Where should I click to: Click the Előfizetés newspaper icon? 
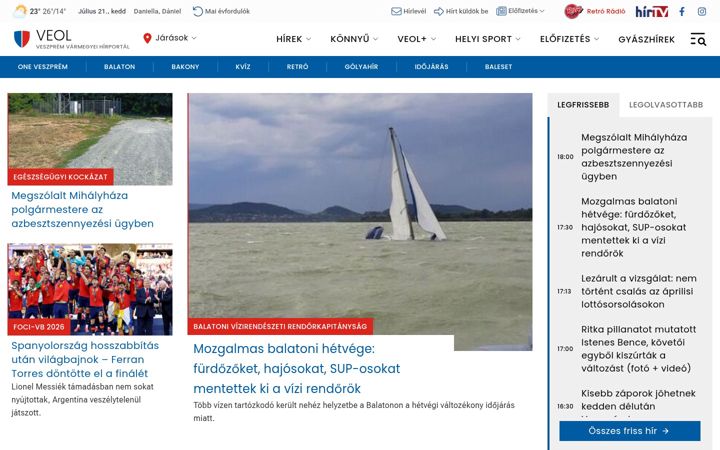pyautogui.click(x=501, y=11)
